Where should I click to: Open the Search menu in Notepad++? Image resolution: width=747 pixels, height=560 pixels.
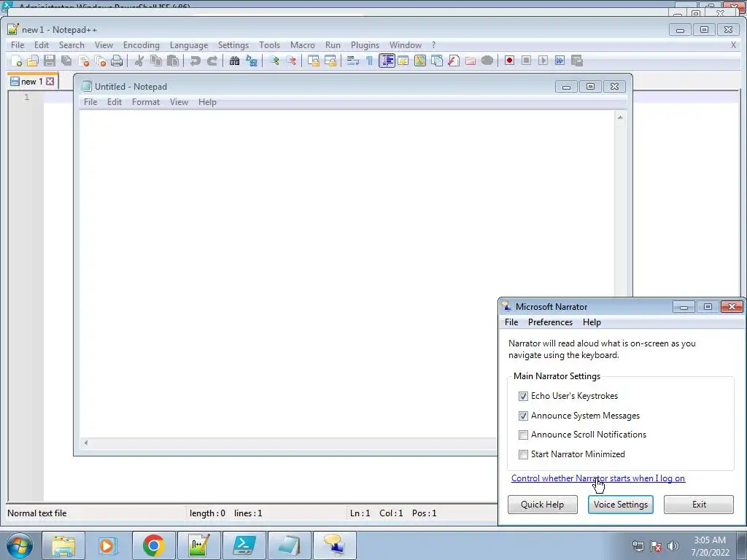(71, 44)
